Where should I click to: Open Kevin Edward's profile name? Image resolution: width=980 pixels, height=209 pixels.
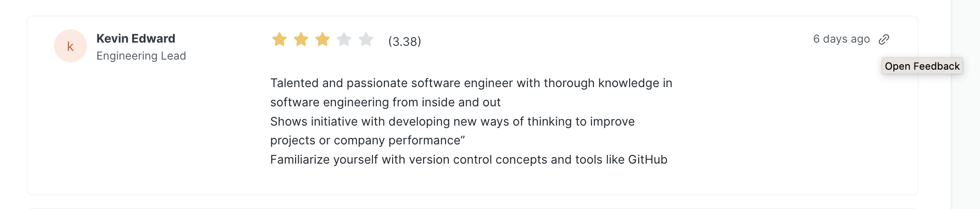(x=135, y=38)
